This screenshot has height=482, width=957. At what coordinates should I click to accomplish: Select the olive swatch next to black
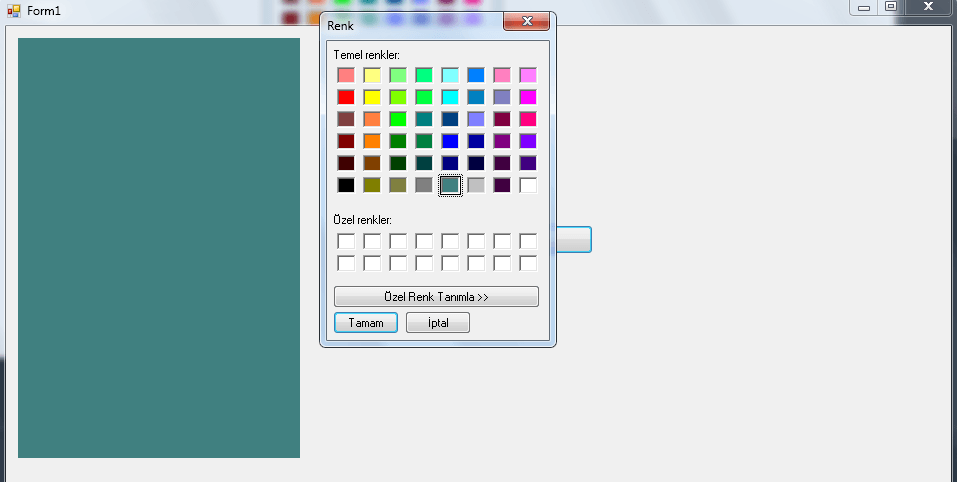(372, 185)
